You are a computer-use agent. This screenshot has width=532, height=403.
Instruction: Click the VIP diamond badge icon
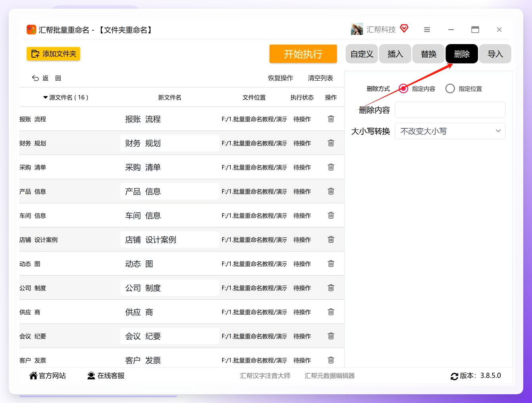404,29
